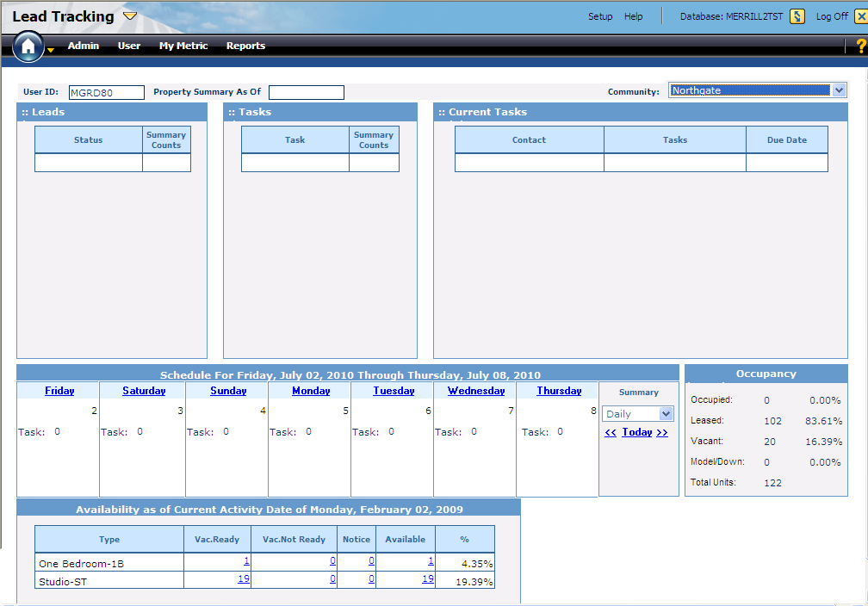
Task: Click the Contact column header
Action: coord(530,140)
